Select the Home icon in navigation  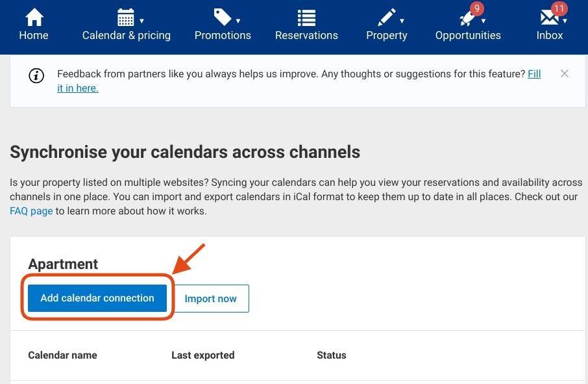[33, 16]
